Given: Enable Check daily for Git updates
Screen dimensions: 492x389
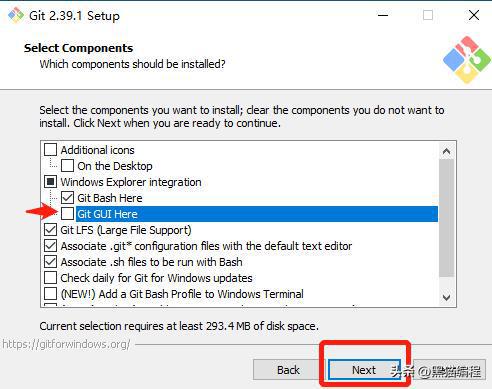Looking at the screenshot, I should point(50,278).
